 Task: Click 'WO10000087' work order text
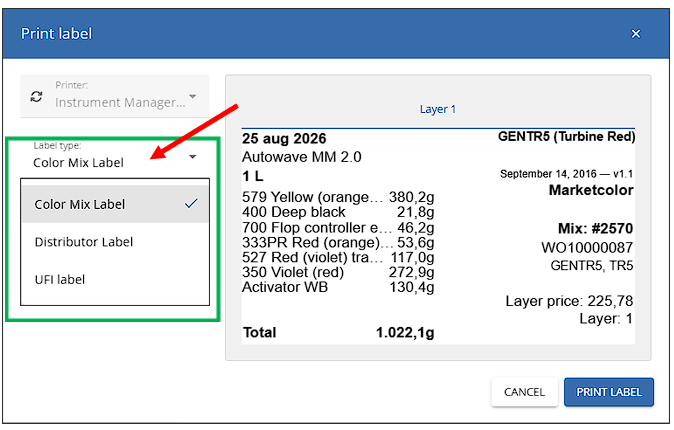click(587, 248)
